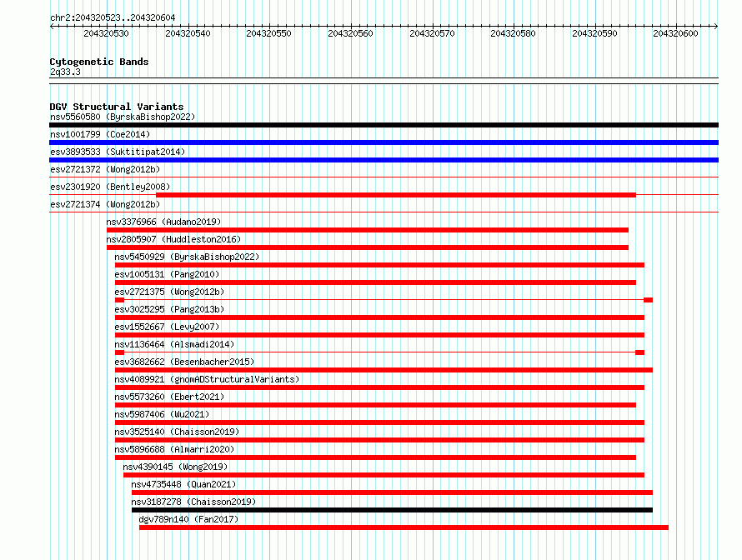Screen dimensions: 742x560
Task: Click ruler position label 204320590
Action: (x=594, y=33)
